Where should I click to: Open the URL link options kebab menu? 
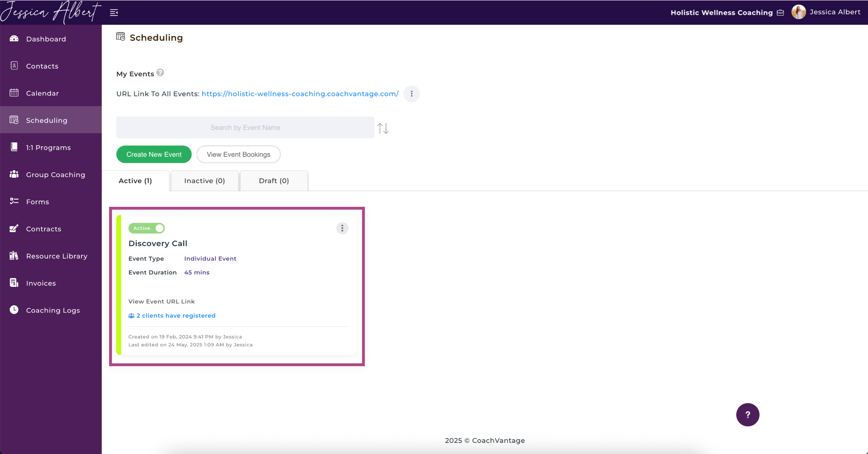click(x=412, y=94)
